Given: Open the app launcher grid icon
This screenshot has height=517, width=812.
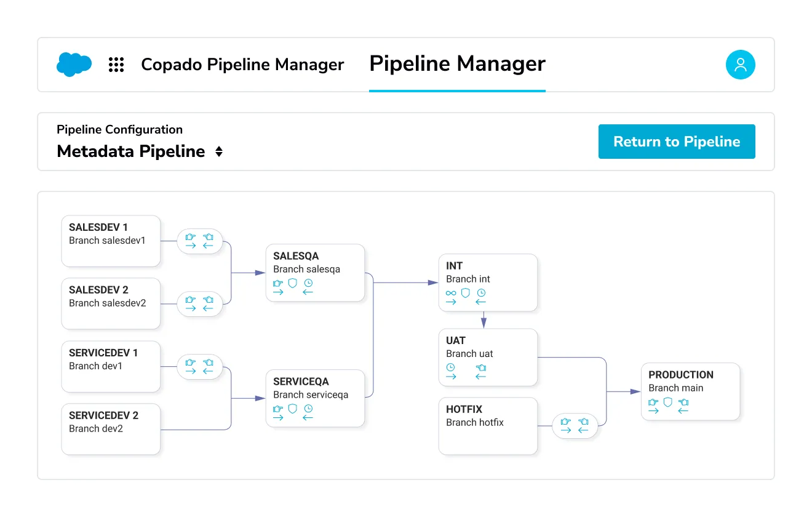Looking at the screenshot, I should tap(116, 64).
